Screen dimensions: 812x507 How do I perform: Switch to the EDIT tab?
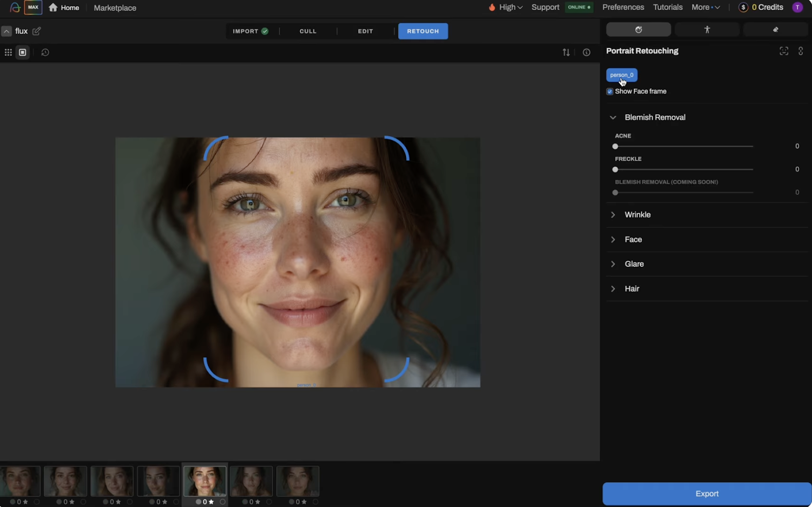pos(365,31)
